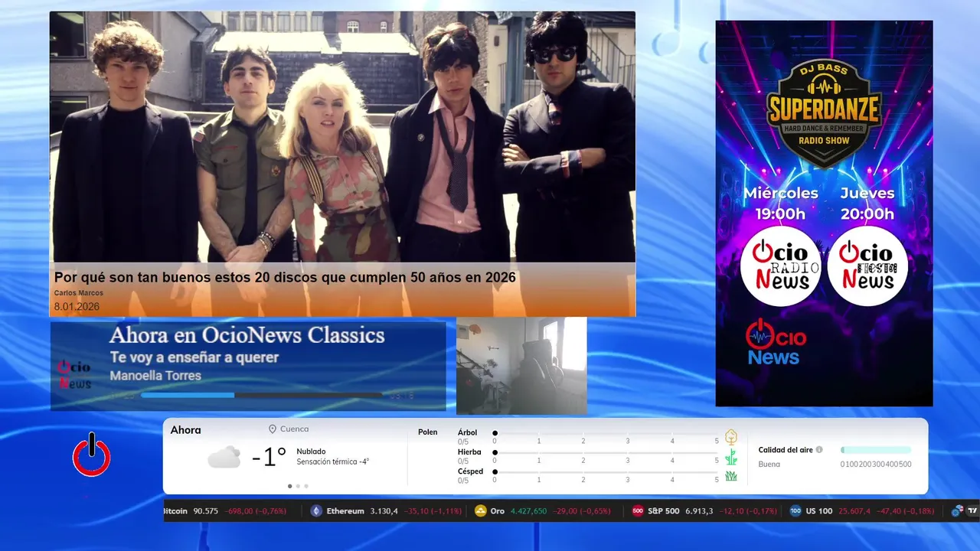Click the OcioNews logo on the ad banner
This screenshot has width=980, height=551.
776,342
